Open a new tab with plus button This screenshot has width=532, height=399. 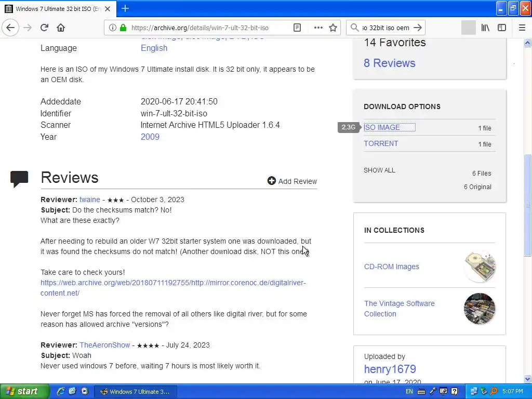click(125, 8)
